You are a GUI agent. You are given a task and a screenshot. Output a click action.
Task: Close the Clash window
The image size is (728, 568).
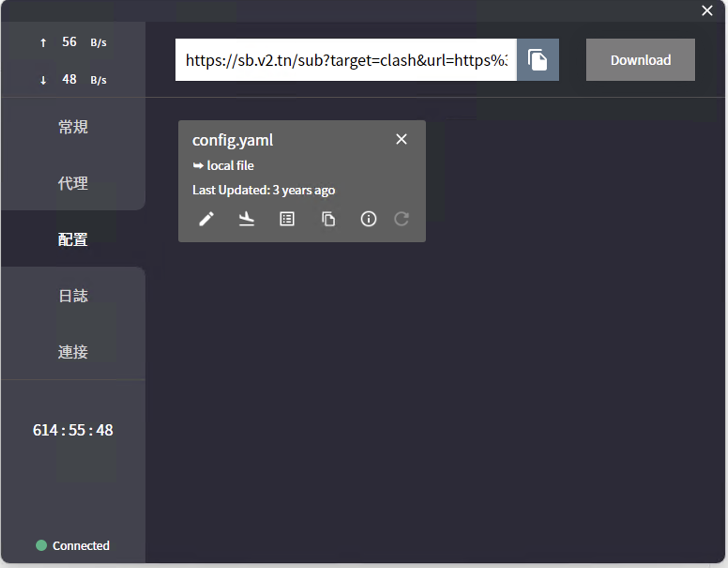[707, 10]
